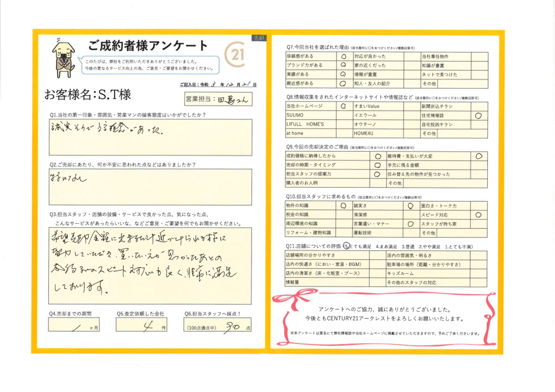Select the 維持費・支払いが大変 checkbox
555x392 pixels.
pyautogui.click(x=478, y=157)
